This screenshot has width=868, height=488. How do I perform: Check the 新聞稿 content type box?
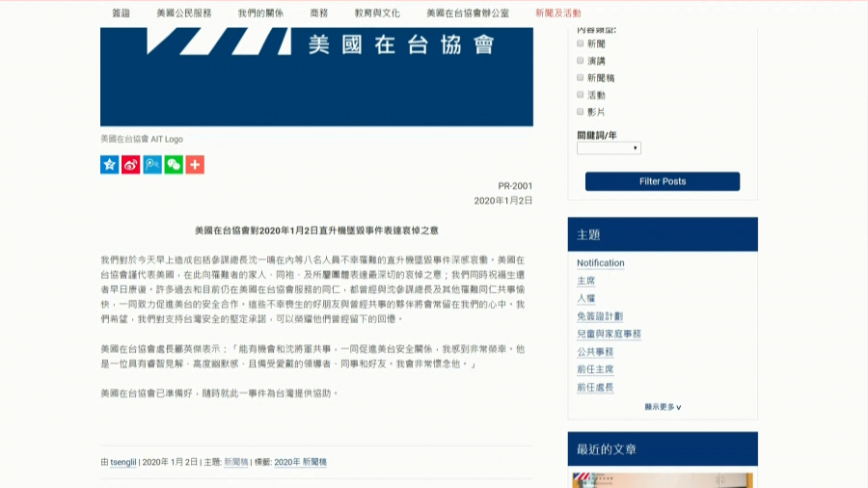[x=581, y=77]
